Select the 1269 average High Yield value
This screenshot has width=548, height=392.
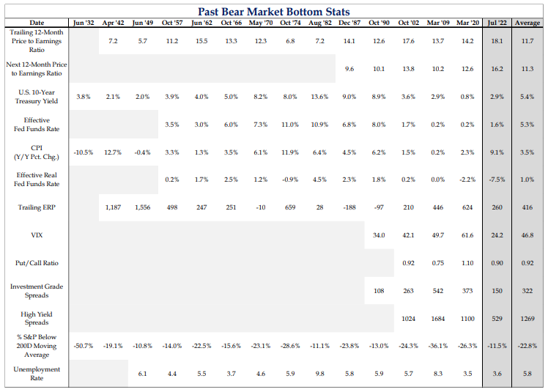click(527, 319)
